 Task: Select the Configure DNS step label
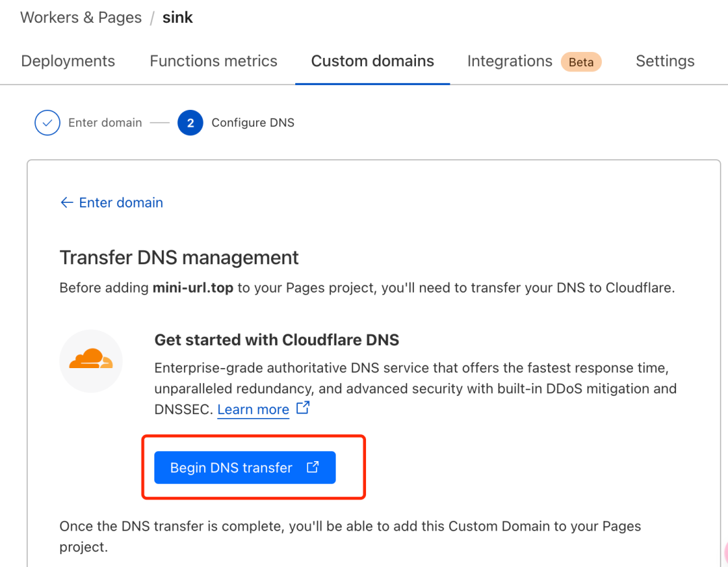click(x=253, y=123)
